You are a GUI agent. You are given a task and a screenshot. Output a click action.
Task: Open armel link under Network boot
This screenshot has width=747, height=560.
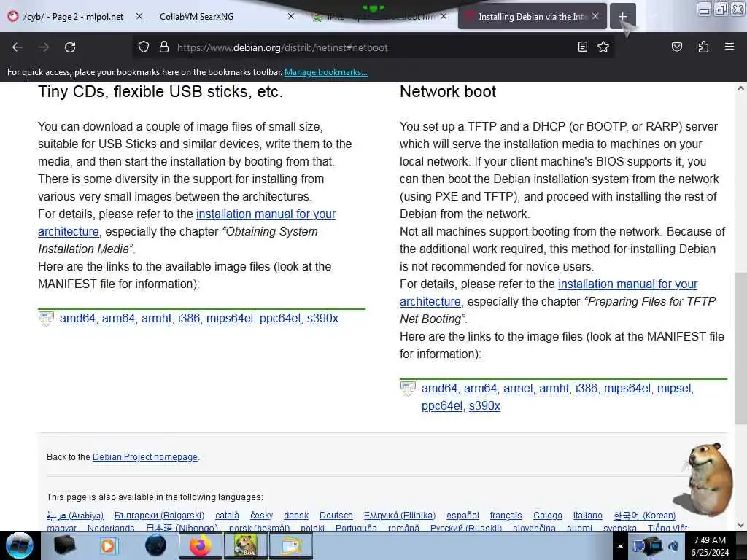click(x=518, y=389)
